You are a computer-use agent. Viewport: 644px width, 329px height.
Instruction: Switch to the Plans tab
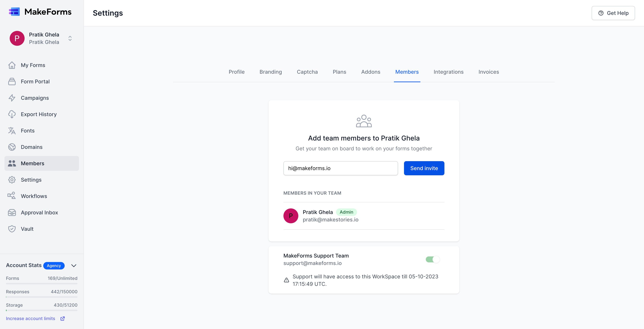(339, 72)
